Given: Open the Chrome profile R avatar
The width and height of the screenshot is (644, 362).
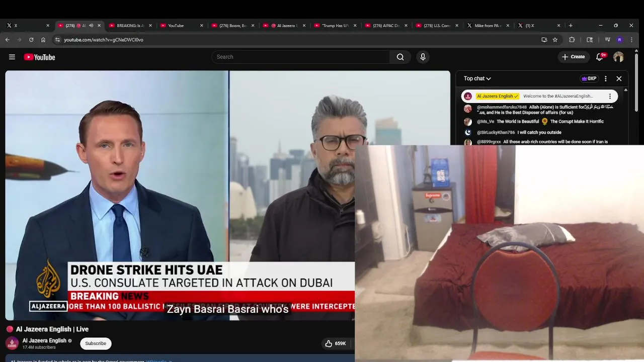Looking at the screenshot, I should pyautogui.click(x=619, y=40).
